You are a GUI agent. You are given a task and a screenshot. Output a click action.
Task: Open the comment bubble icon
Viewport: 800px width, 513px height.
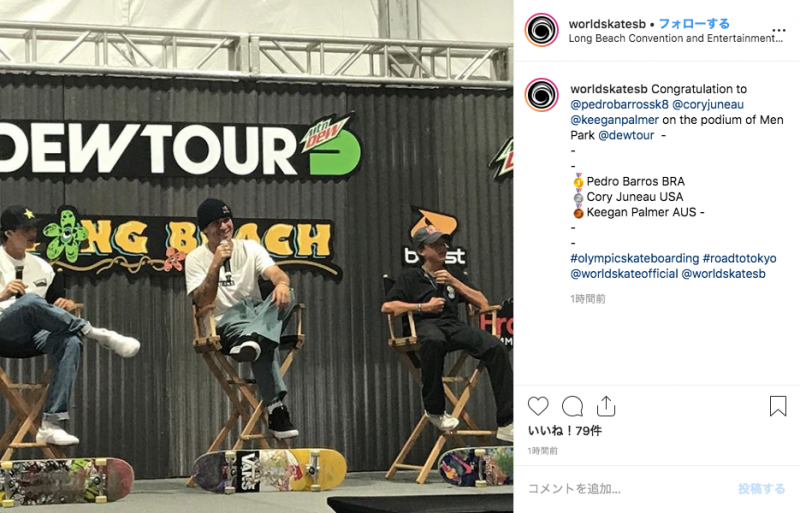click(x=572, y=406)
